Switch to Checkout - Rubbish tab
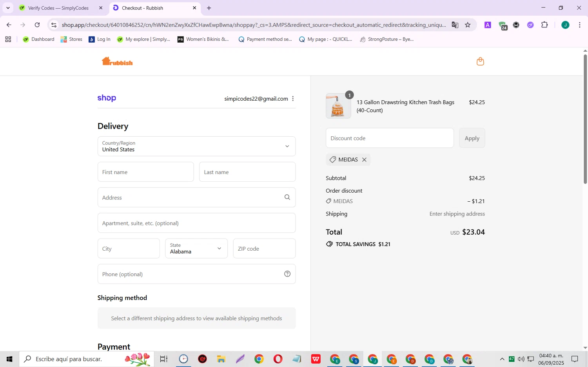Image resolution: width=588 pixels, height=367 pixels. click(x=155, y=8)
